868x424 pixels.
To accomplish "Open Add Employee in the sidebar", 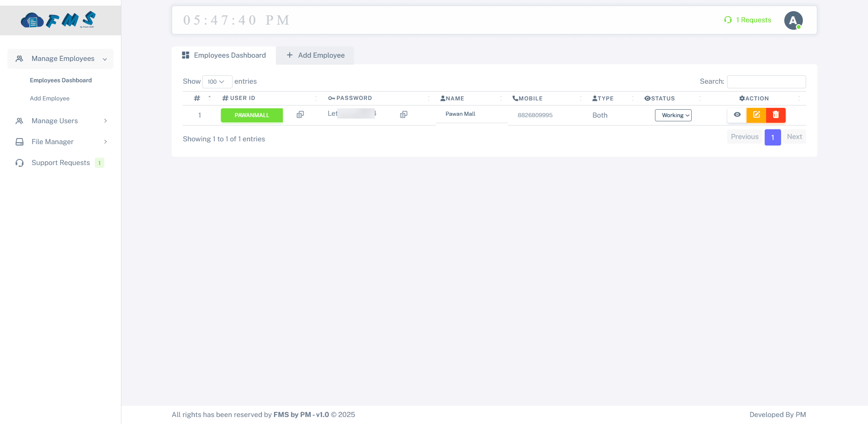I will point(50,99).
